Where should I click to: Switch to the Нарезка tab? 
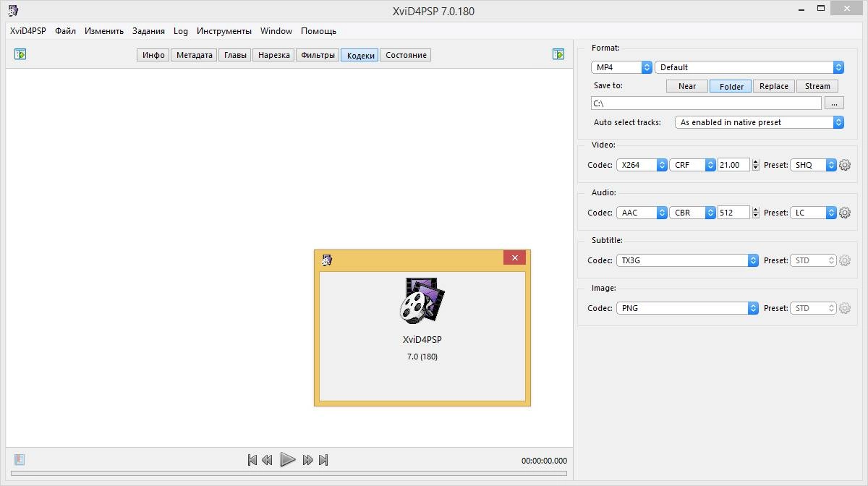[x=273, y=55]
